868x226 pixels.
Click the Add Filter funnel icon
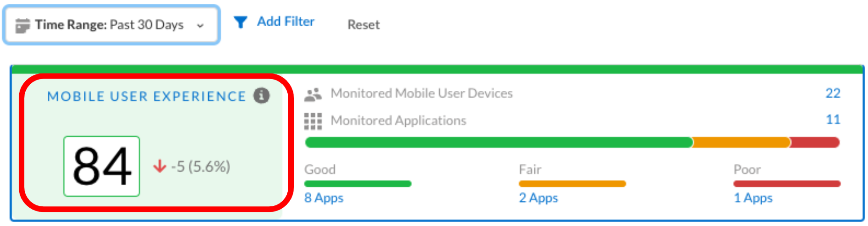coord(241,22)
